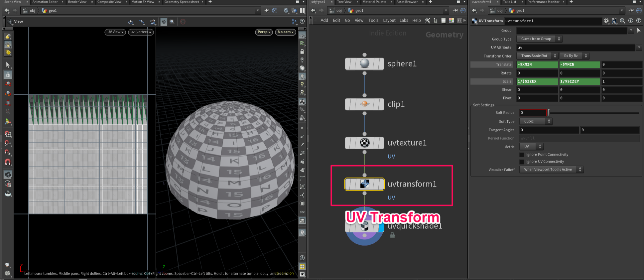The width and height of the screenshot is (644, 280).
Task: Click the magnifier search icon in parameter header
Action: 622,21
